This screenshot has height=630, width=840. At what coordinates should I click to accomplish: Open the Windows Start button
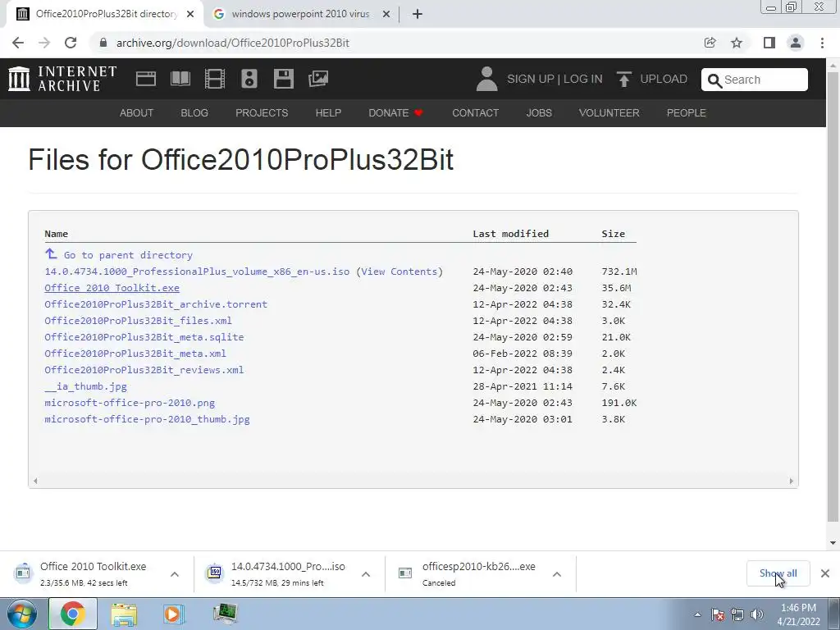[21, 614]
